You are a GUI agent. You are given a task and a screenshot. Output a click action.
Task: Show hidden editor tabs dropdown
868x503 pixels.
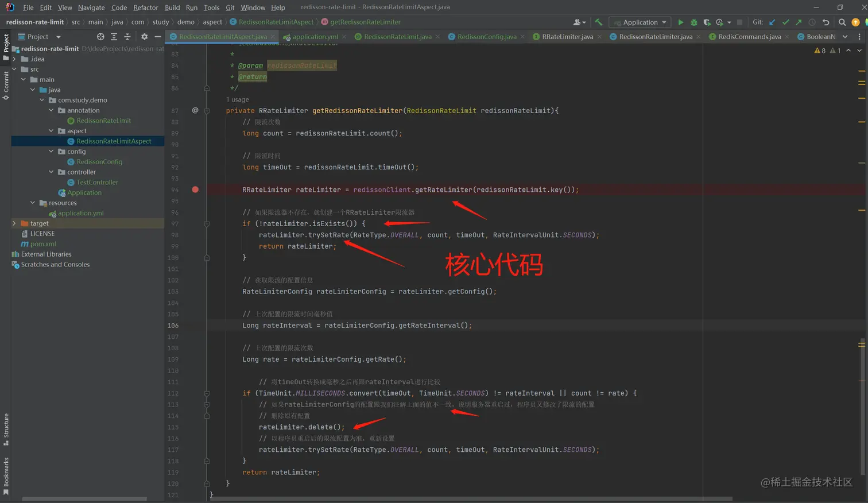(x=845, y=37)
